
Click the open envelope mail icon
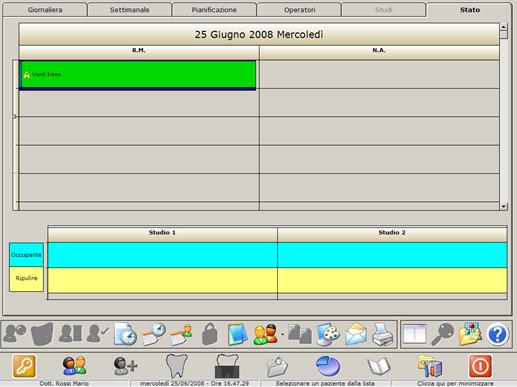pyautogui.click(x=356, y=334)
